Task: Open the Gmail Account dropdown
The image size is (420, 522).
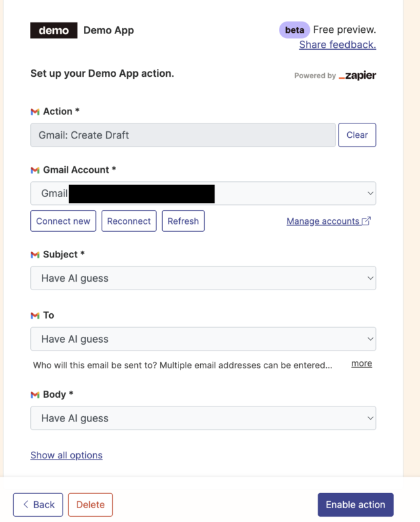Action: tap(203, 194)
